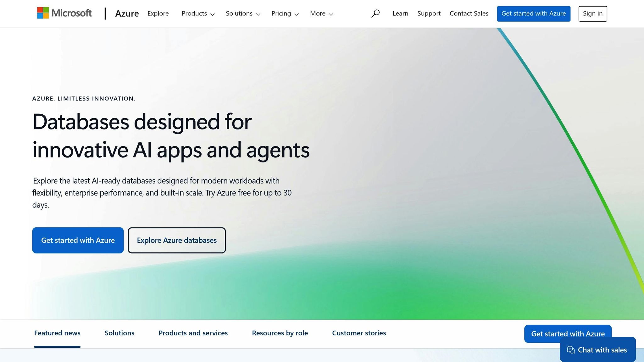
Task: Select the Featured news tab
Action: point(57,333)
